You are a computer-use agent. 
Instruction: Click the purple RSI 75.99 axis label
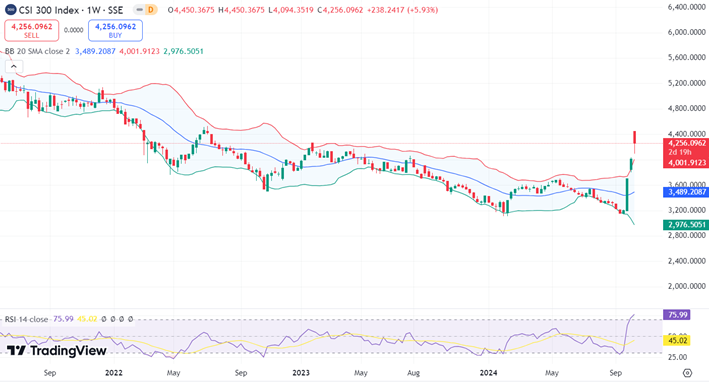[677, 314]
